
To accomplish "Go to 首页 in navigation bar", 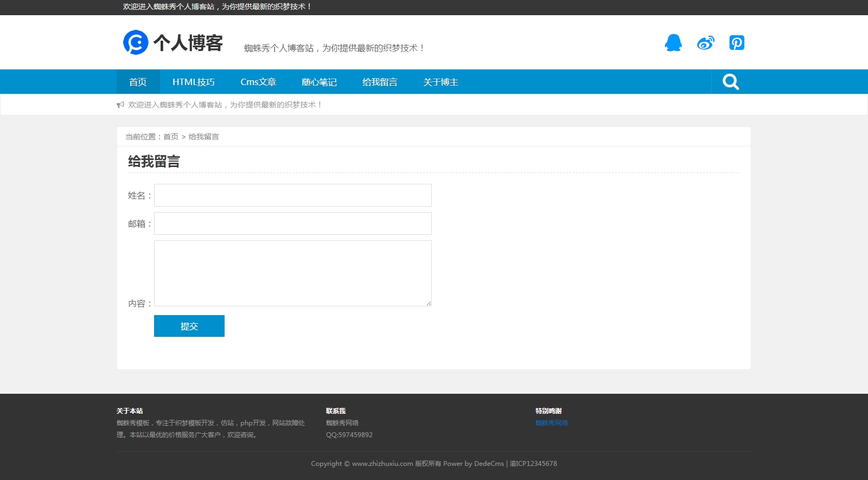I will (x=138, y=82).
